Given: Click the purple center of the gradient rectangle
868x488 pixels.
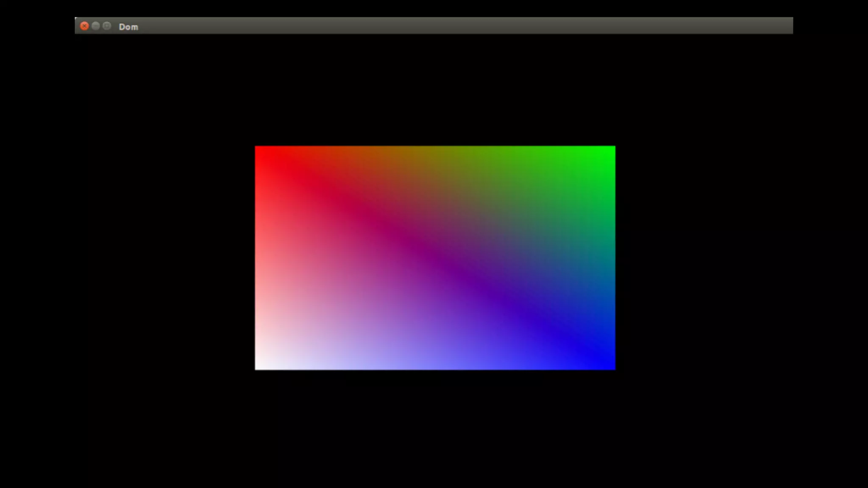Looking at the screenshot, I should 435,258.
